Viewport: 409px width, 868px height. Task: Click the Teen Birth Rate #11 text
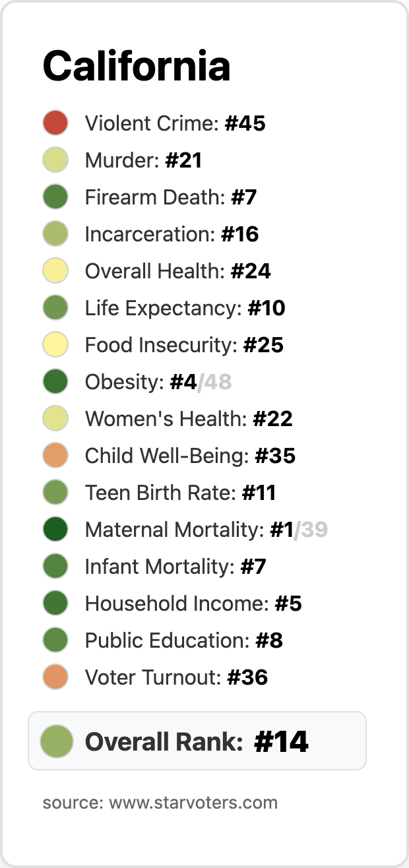pyautogui.click(x=180, y=493)
